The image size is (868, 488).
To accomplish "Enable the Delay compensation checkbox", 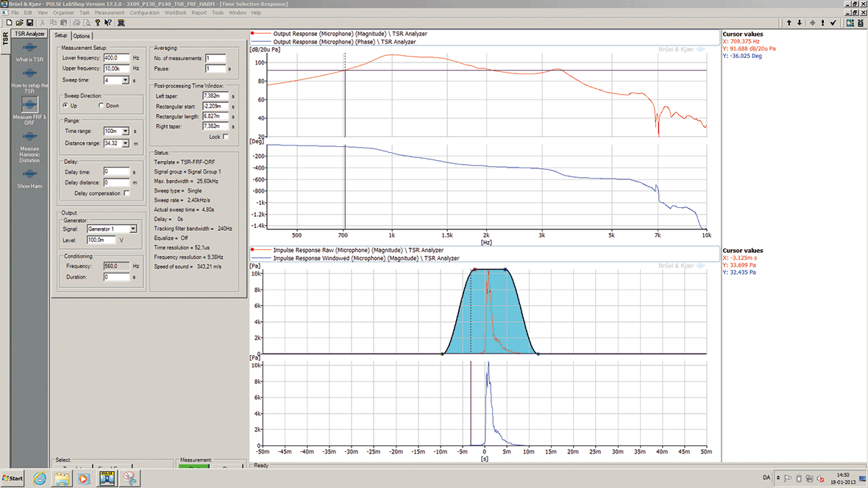I will 127,193.
